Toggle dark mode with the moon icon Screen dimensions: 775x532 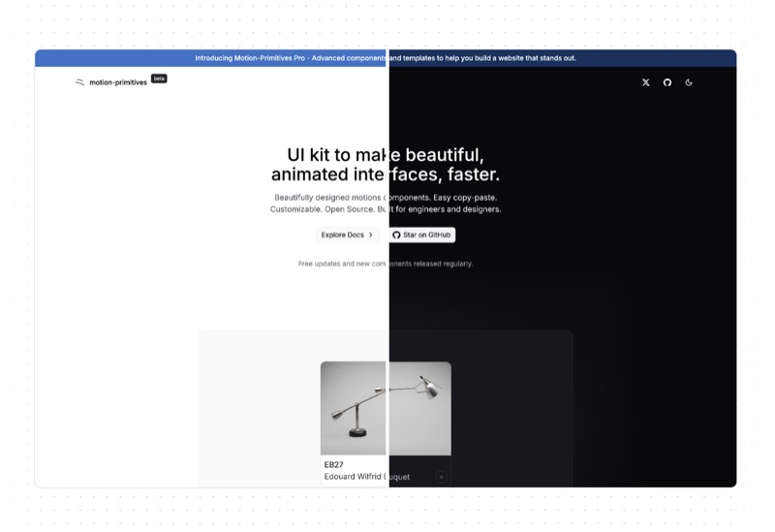[x=689, y=82]
